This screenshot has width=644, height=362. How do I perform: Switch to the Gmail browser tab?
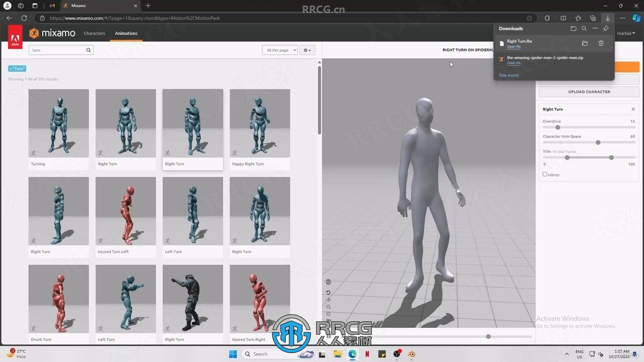point(52,6)
